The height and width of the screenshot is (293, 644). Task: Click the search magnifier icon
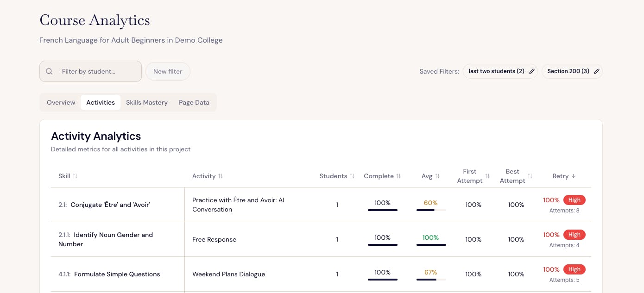(49, 71)
